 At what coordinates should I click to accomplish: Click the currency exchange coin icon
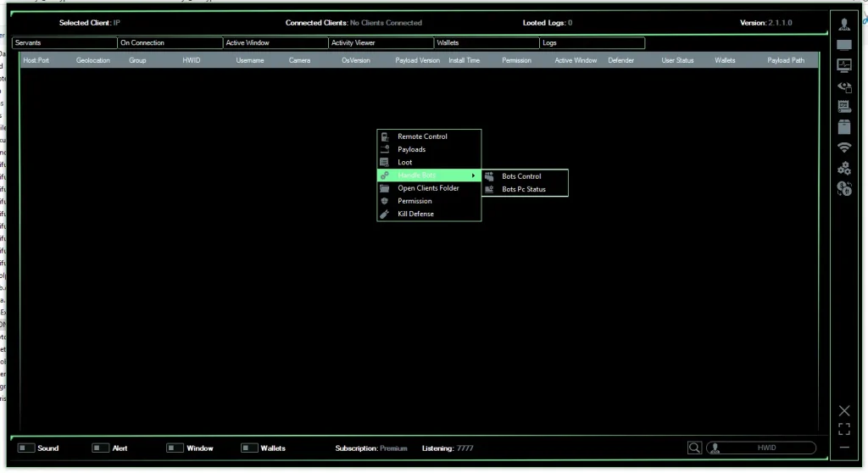pyautogui.click(x=844, y=188)
